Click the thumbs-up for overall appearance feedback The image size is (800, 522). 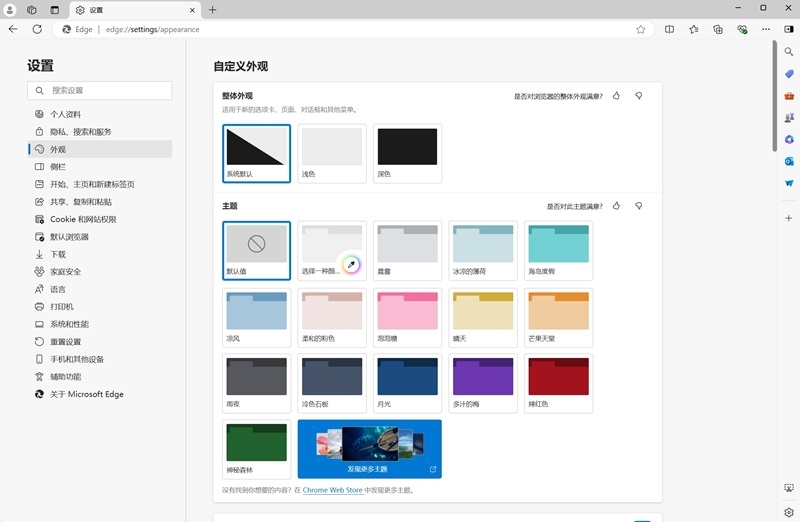click(616, 96)
